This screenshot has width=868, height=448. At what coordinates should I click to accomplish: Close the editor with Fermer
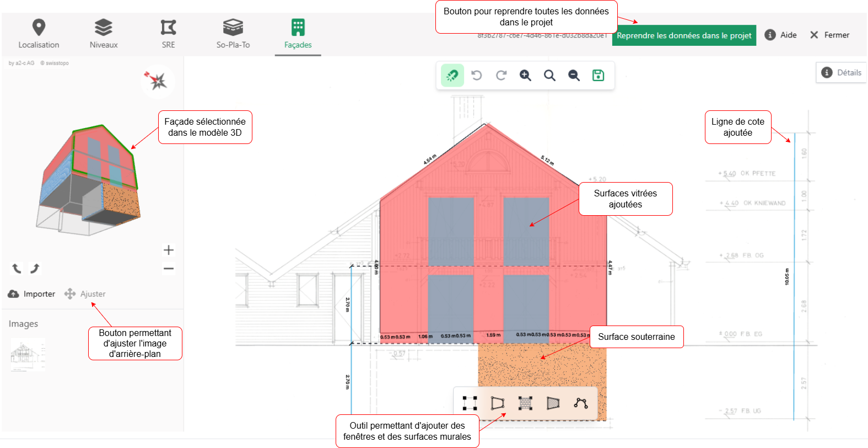click(829, 35)
